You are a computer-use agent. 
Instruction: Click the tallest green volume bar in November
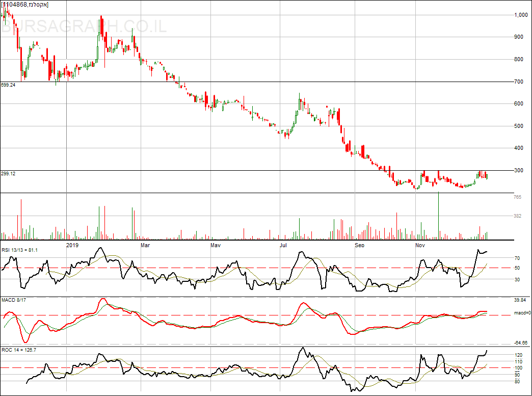[438, 216]
